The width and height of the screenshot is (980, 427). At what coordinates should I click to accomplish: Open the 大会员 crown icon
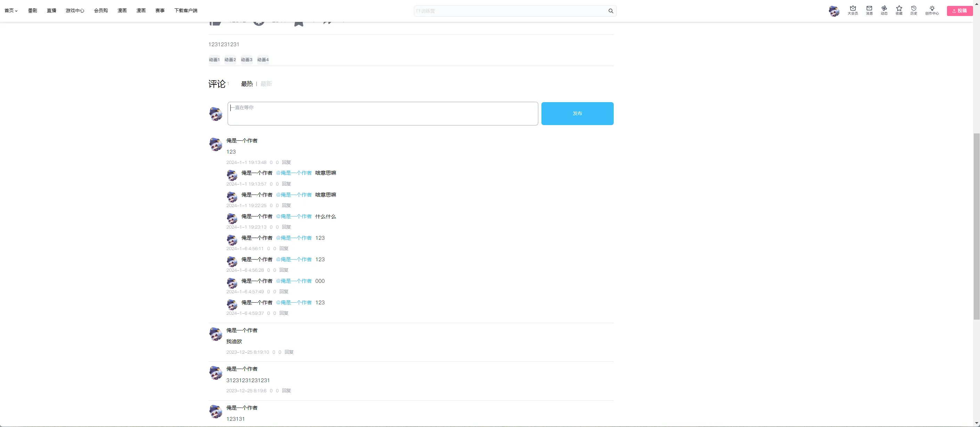pos(852,10)
